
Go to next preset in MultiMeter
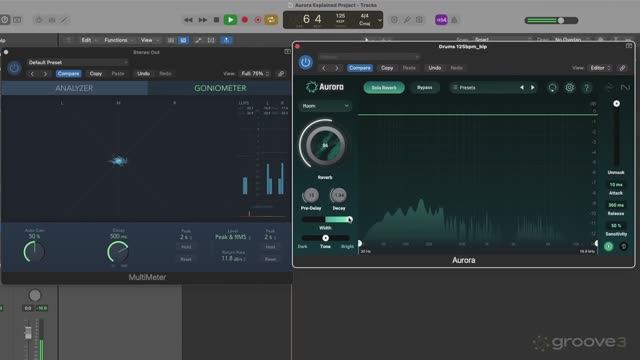coord(45,74)
